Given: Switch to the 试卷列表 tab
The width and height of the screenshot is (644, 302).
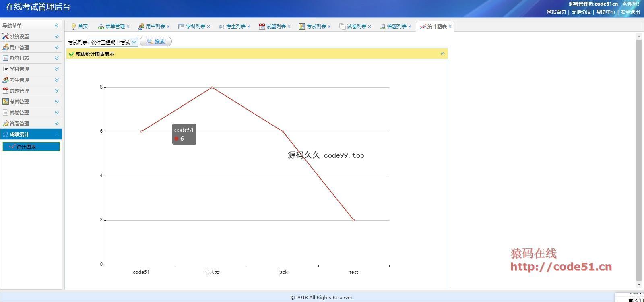Looking at the screenshot, I should coord(356,27).
